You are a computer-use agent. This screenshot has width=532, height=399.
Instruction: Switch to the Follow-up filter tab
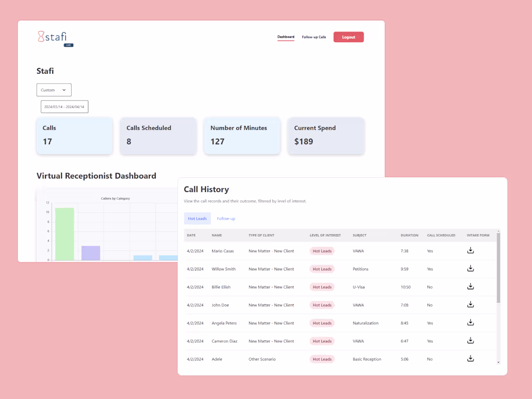[226, 218]
